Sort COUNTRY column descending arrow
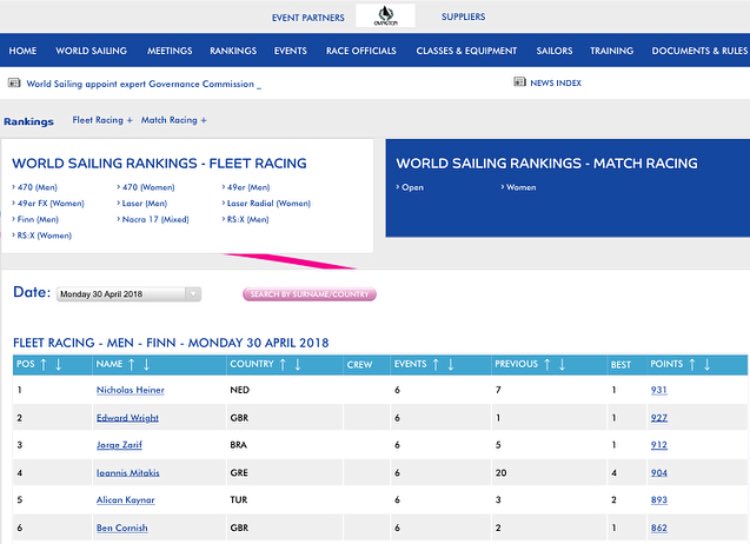Screen dimensions: 750x550 click(x=298, y=364)
